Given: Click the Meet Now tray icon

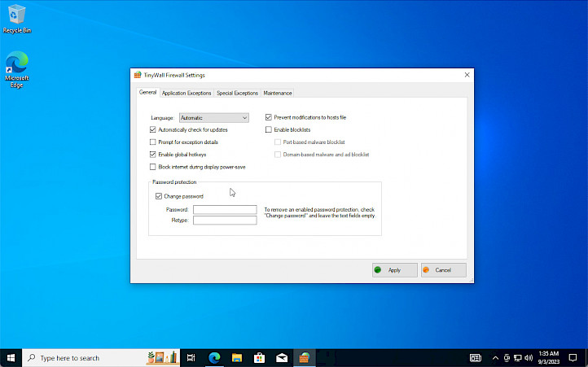Looking at the screenshot, I should click(507, 357).
